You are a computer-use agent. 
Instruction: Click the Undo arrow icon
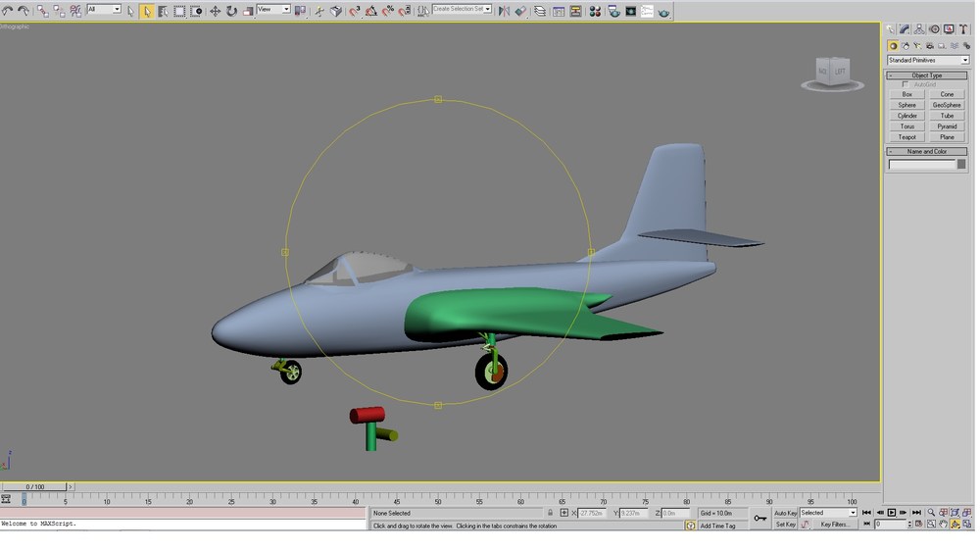point(8,11)
